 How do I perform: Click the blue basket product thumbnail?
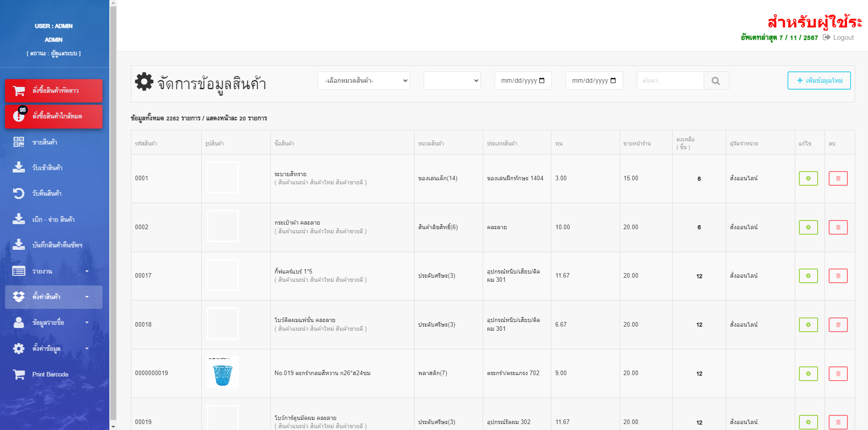223,373
